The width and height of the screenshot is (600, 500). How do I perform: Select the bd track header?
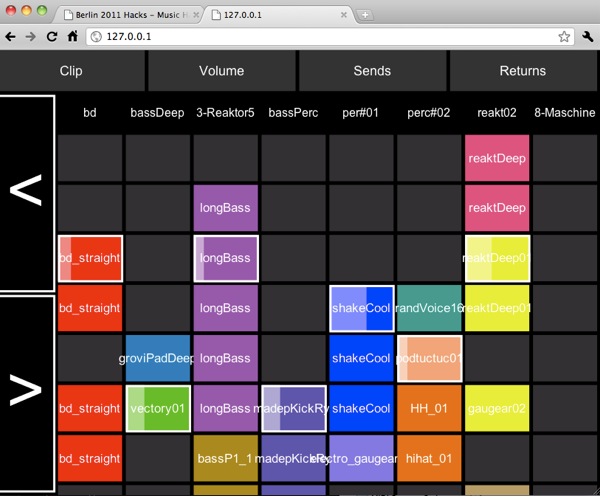(x=90, y=113)
